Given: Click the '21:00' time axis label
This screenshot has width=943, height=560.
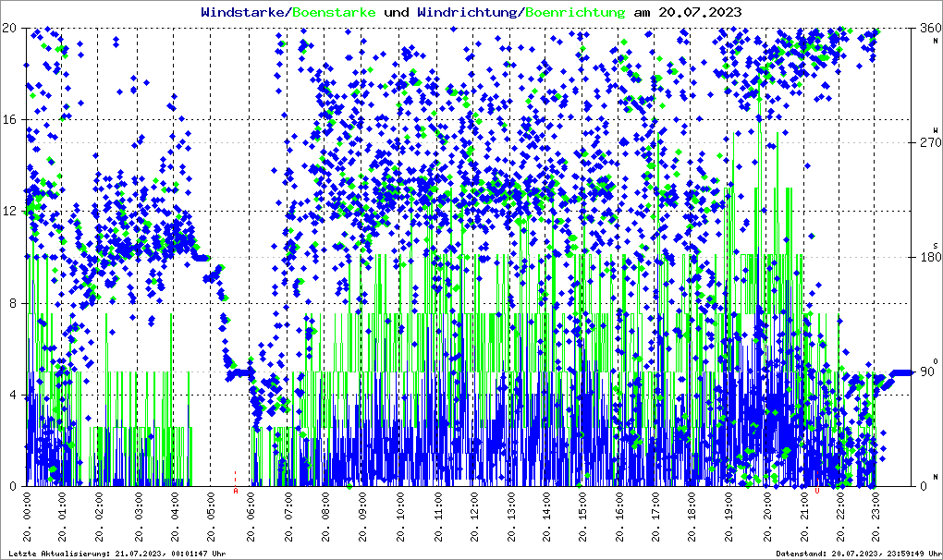Looking at the screenshot, I should click(803, 505).
